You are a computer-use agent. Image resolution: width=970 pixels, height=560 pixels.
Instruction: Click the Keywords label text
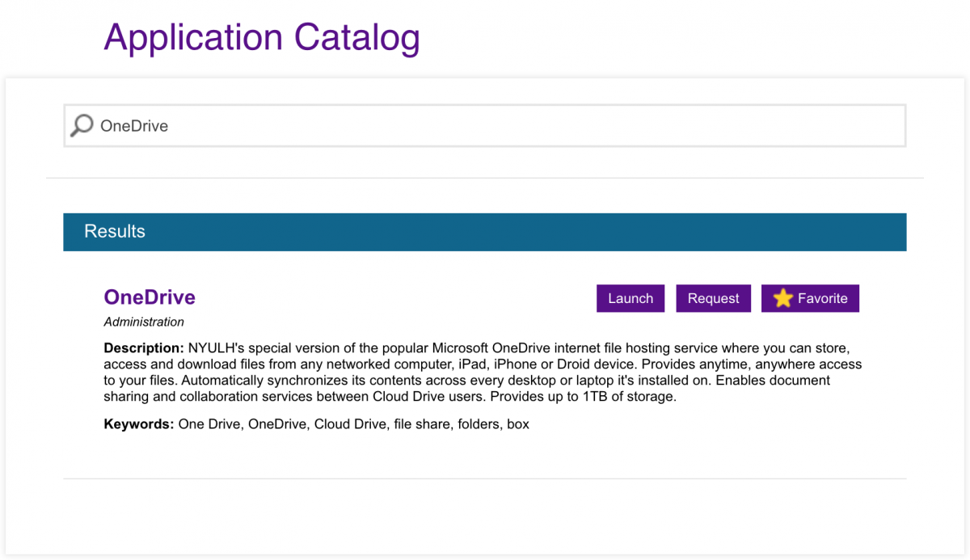pos(139,423)
